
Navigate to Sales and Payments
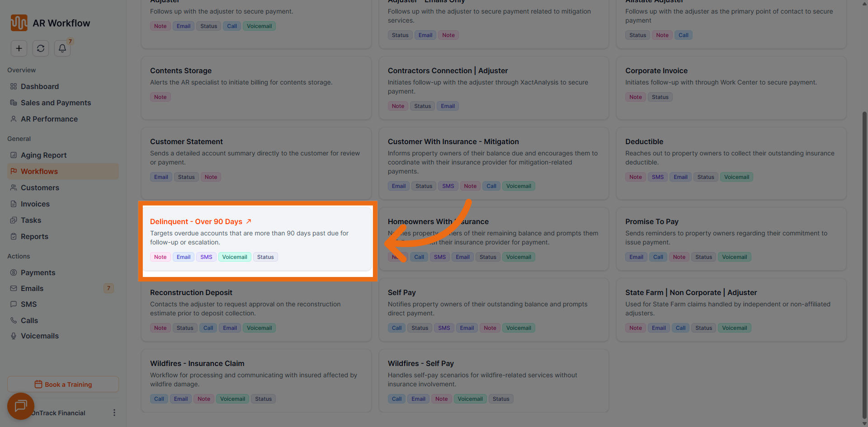[x=56, y=103]
